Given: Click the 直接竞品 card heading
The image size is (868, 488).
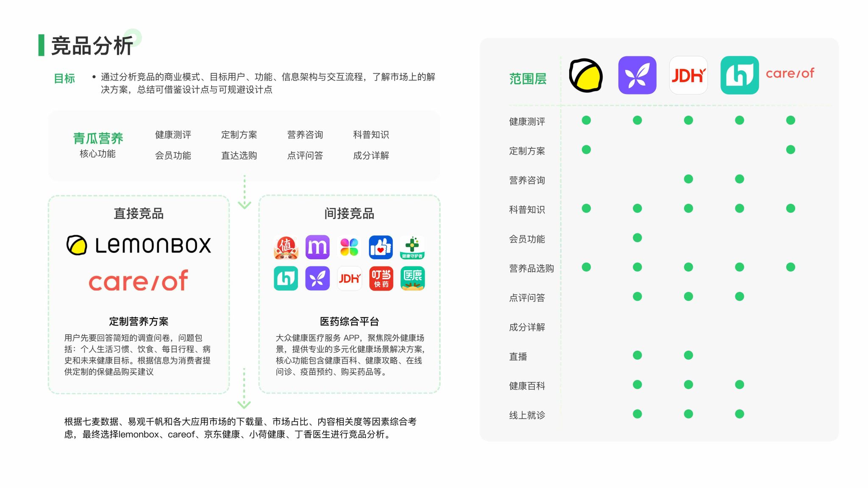Looking at the screenshot, I should click(139, 213).
